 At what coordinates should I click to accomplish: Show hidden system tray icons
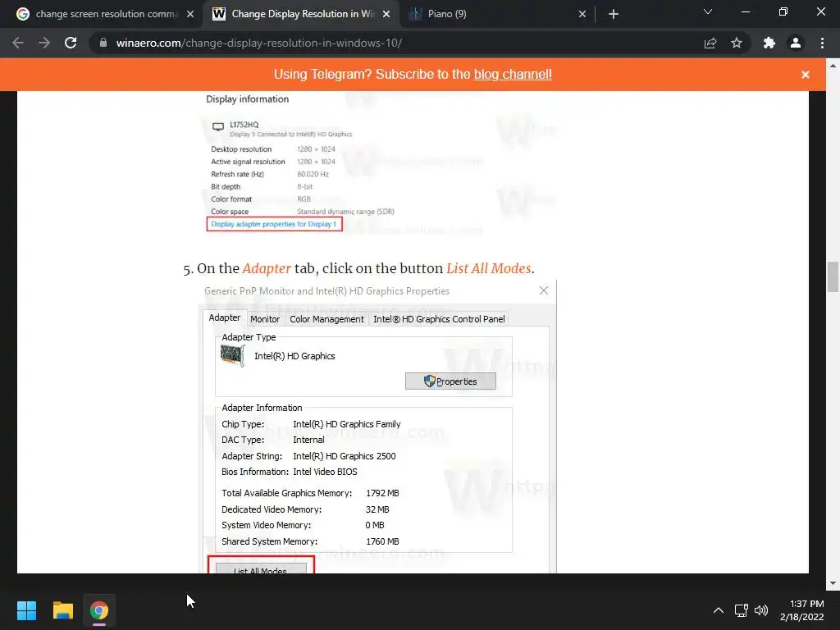pyautogui.click(x=719, y=610)
